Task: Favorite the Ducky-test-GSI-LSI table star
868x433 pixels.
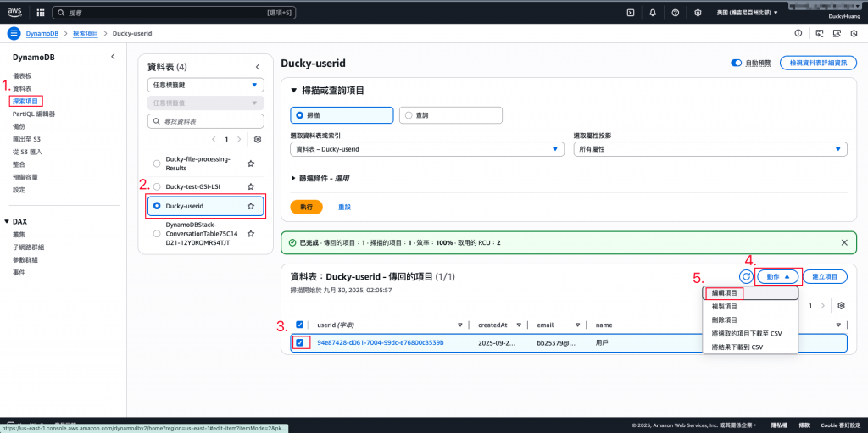Action: 251,186
